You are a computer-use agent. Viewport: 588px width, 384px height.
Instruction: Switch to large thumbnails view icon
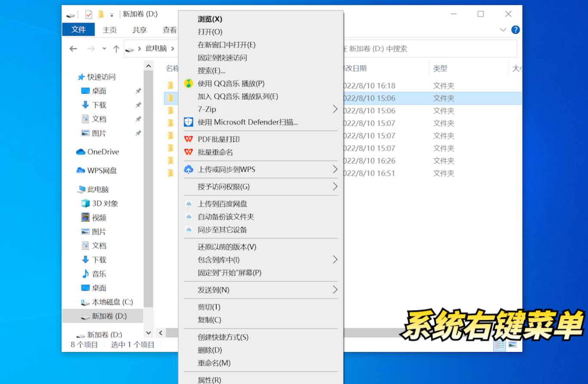513,345
